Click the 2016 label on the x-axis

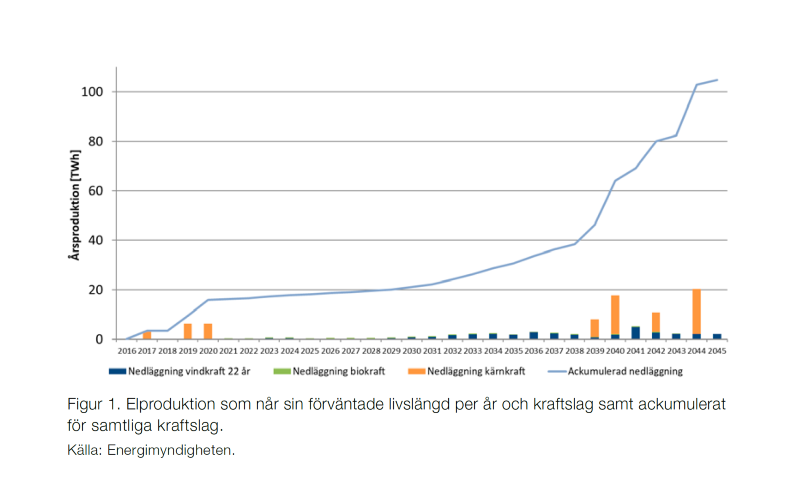(127, 352)
